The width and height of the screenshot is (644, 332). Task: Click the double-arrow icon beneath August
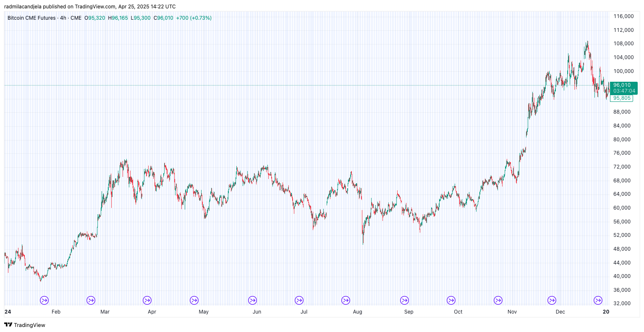[x=346, y=300]
